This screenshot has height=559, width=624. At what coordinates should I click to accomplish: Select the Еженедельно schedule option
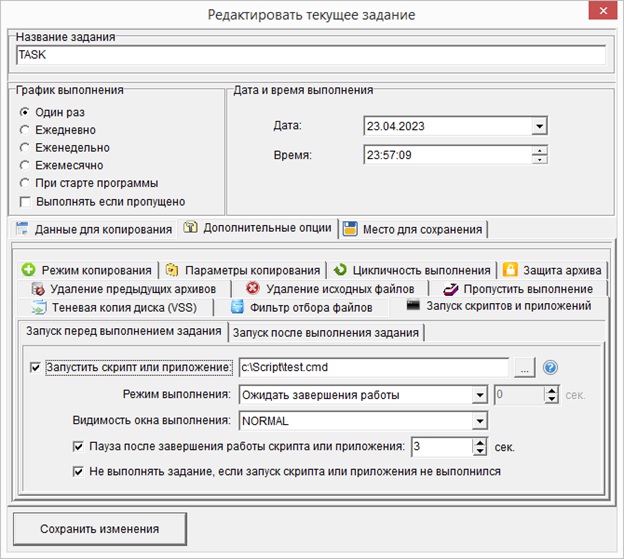pyautogui.click(x=25, y=148)
